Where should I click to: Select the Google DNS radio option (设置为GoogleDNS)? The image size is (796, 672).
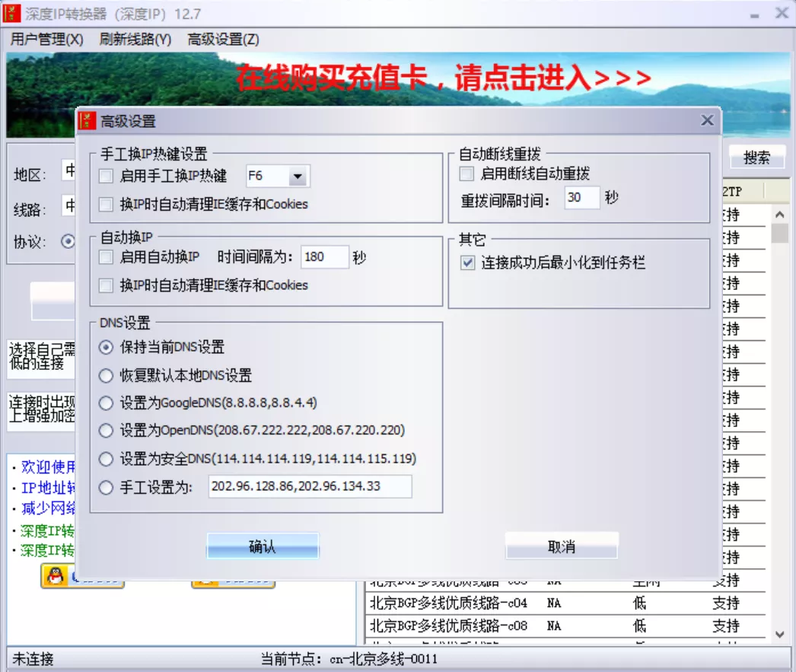click(x=106, y=403)
